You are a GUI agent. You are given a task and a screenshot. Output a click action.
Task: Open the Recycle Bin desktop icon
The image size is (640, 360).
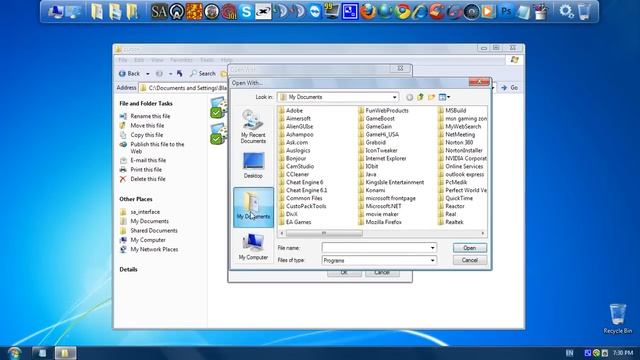[618, 318]
